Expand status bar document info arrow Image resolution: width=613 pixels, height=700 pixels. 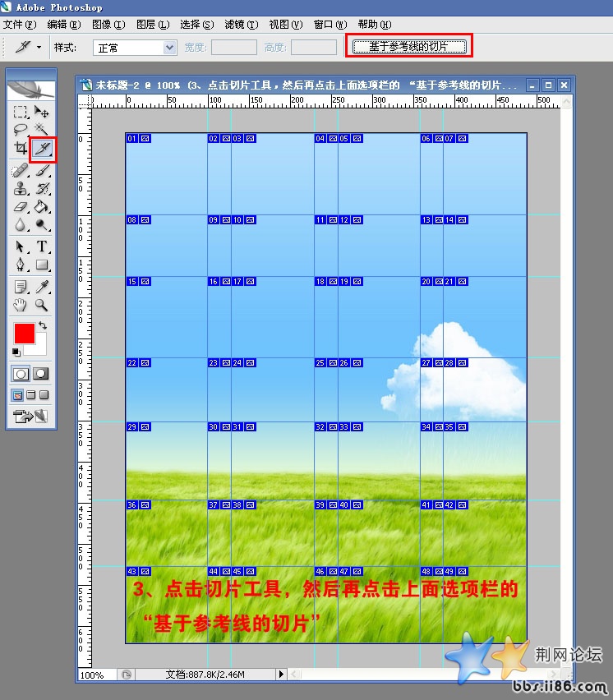click(x=281, y=675)
